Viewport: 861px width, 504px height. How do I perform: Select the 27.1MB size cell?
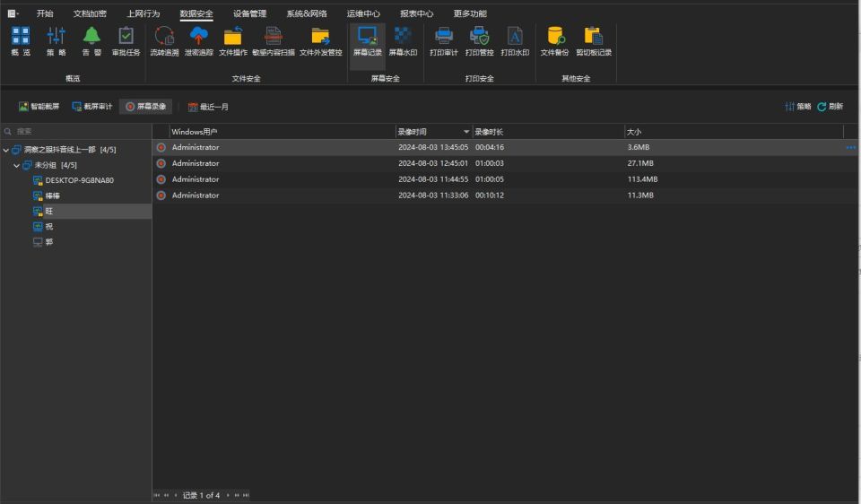point(640,163)
